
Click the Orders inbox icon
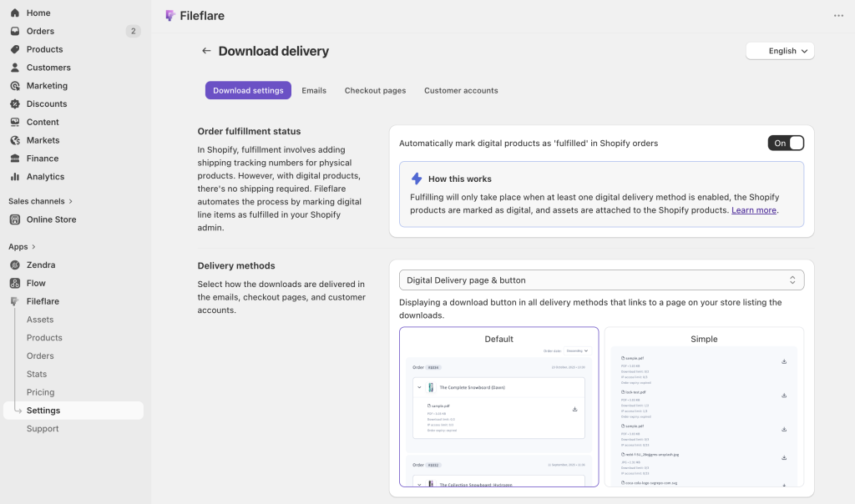tap(15, 31)
